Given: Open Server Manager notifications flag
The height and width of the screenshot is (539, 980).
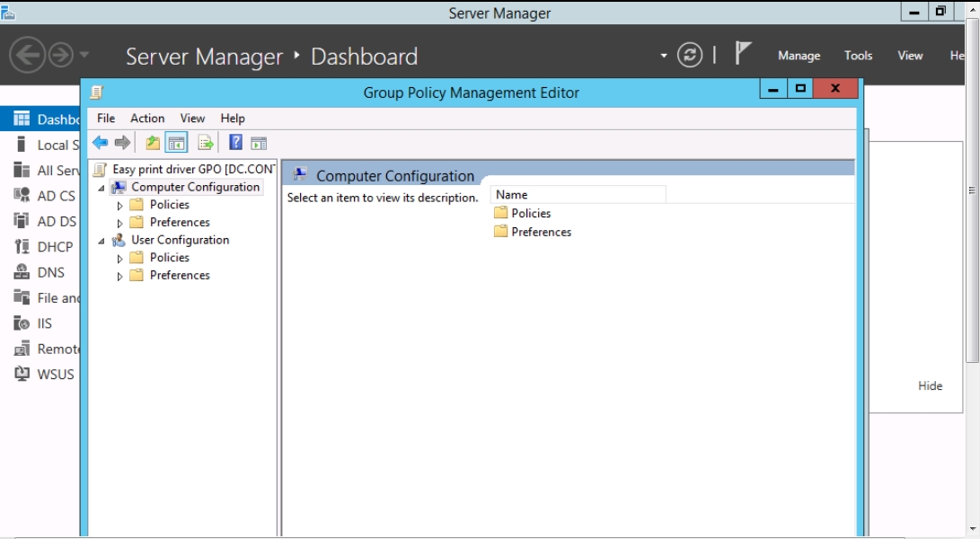Looking at the screenshot, I should (x=742, y=54).
